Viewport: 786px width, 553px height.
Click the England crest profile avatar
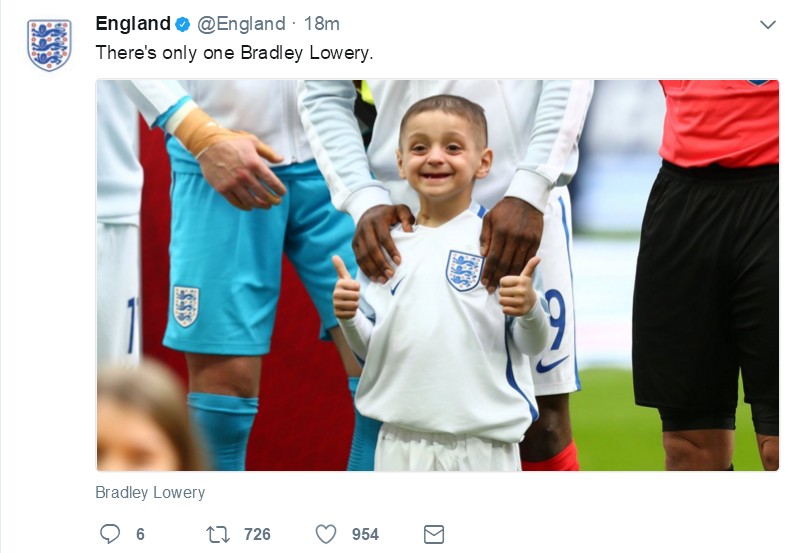(49, 46)
